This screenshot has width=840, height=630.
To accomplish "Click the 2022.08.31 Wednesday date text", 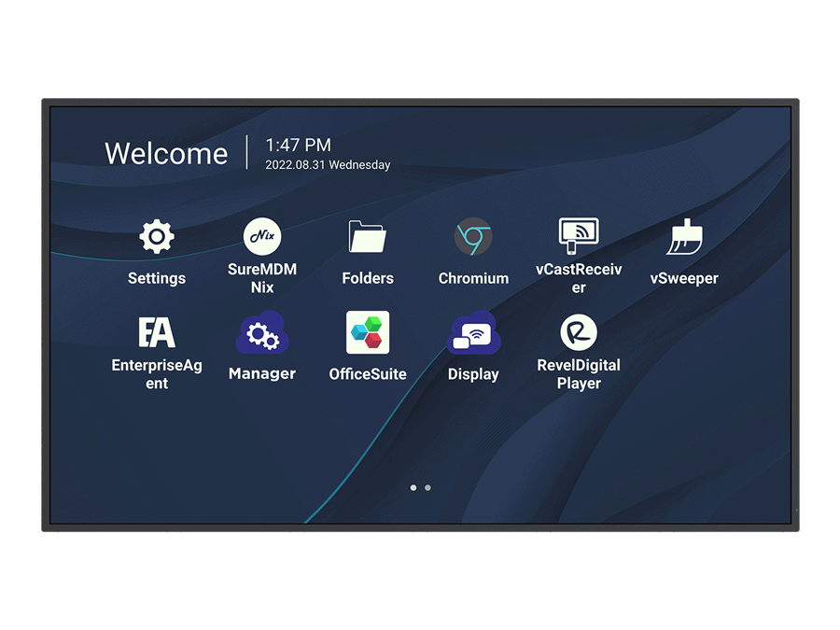I will pos(328,165).
